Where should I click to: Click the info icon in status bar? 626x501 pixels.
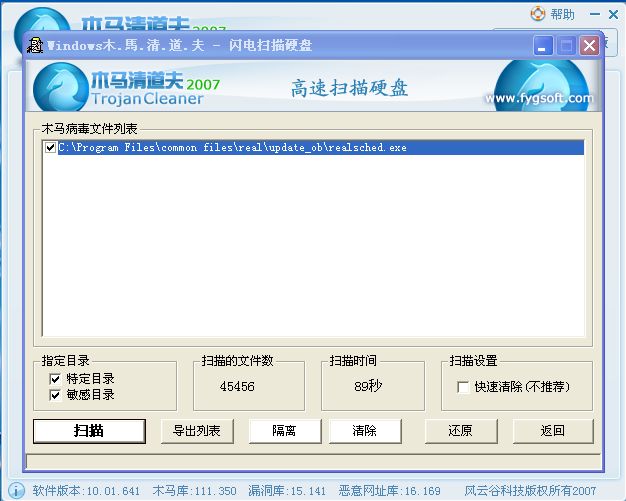click(x=16, y=490)
